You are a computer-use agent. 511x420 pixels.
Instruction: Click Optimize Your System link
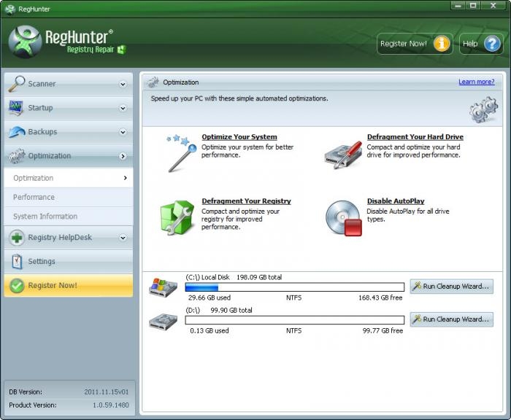coord(239,137)
